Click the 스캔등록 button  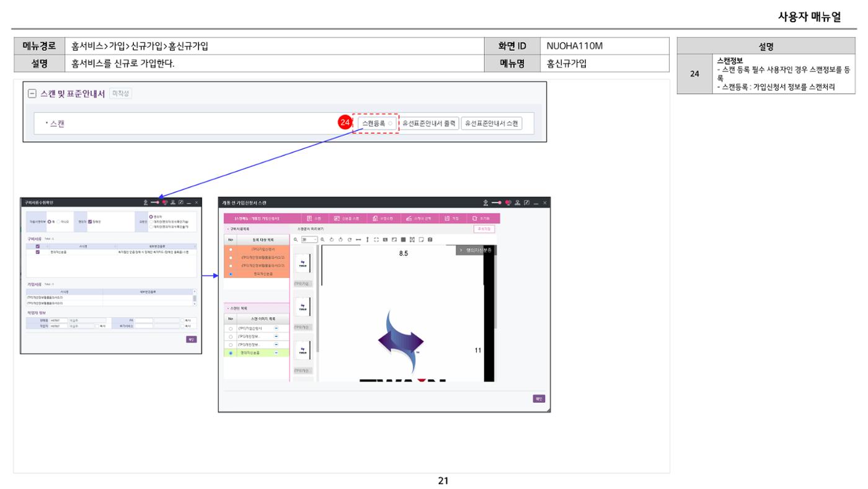tap(376, 123)
